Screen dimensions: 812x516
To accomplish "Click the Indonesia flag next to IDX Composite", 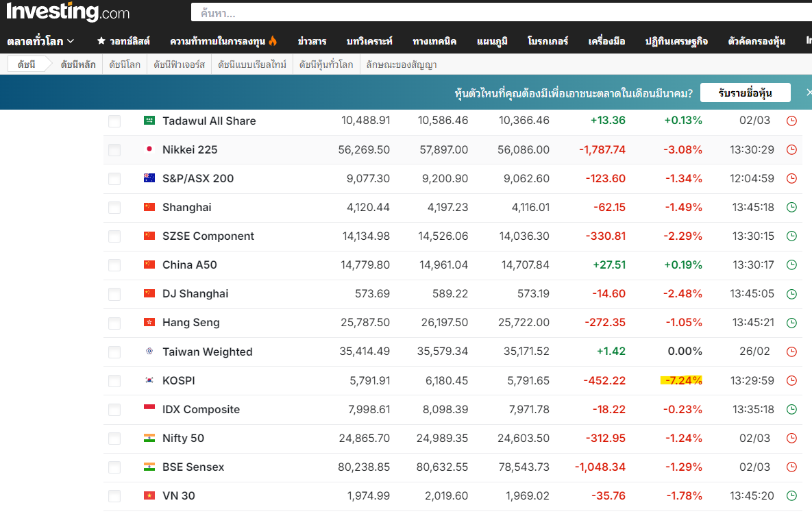I will 149,409.
